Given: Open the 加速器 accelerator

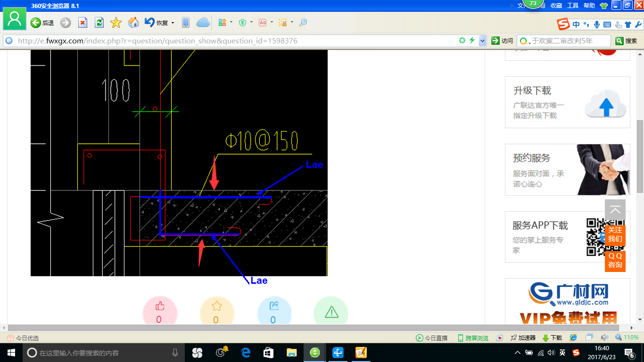Looking at the screenshot, I should coord(523,338).
